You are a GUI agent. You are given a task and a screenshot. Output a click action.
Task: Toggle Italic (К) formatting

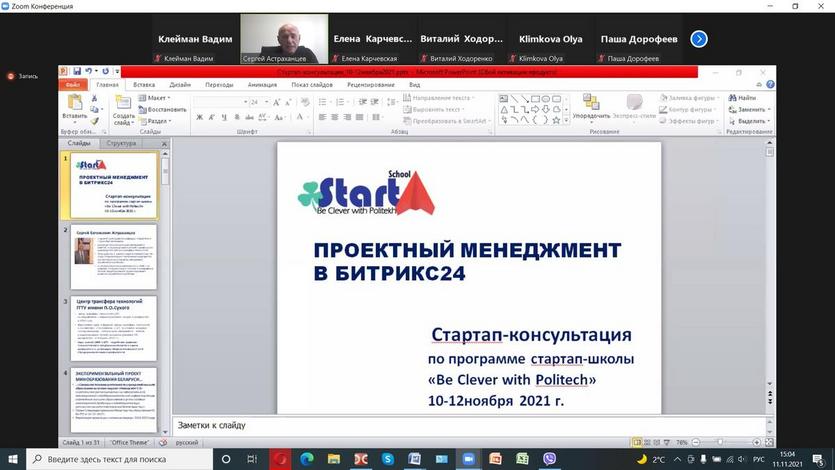click(212, 117)
